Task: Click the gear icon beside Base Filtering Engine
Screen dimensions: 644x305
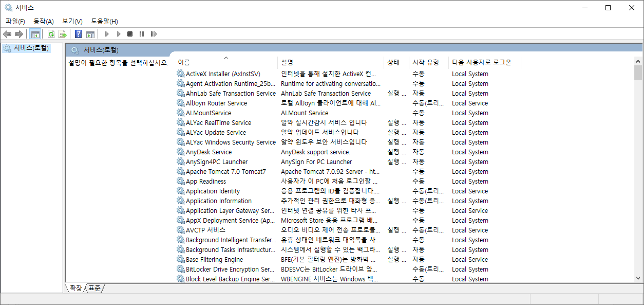Action: click(180, 259)
